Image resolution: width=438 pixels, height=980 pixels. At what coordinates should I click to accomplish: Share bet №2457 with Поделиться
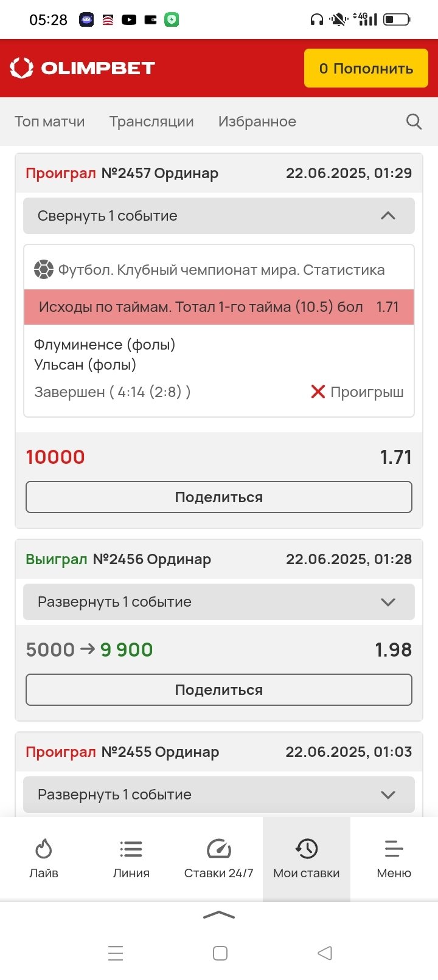tap(219, 497)
